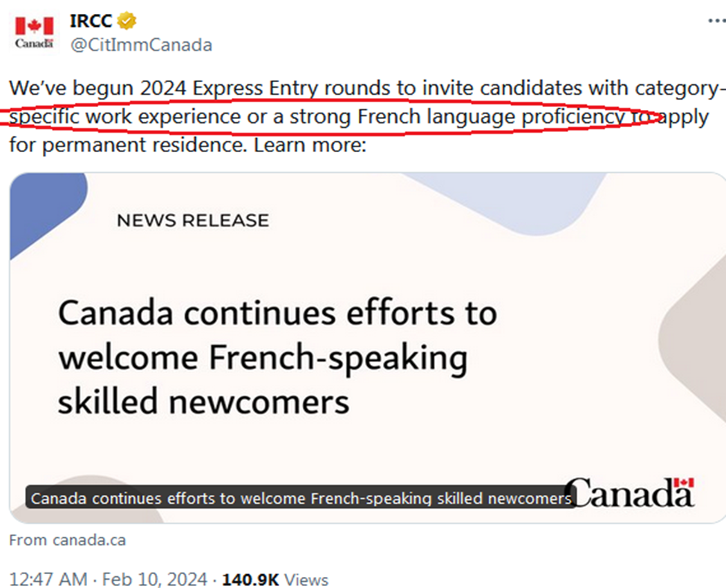Open the card headline about French-speaking newcomers

[277, 357]
